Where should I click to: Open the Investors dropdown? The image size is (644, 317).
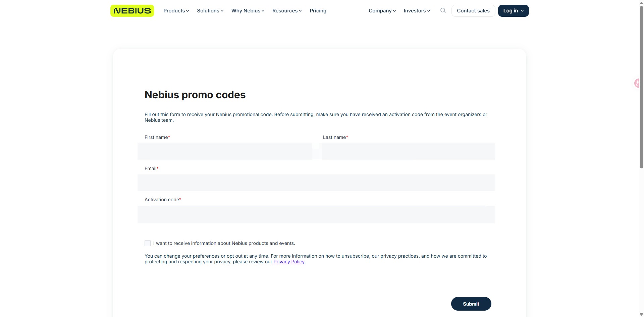click(417, 11)
